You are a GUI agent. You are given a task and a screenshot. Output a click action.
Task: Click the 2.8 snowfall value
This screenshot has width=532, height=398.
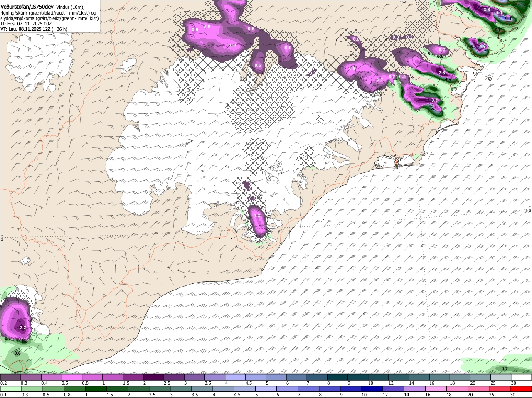point(442,73)
